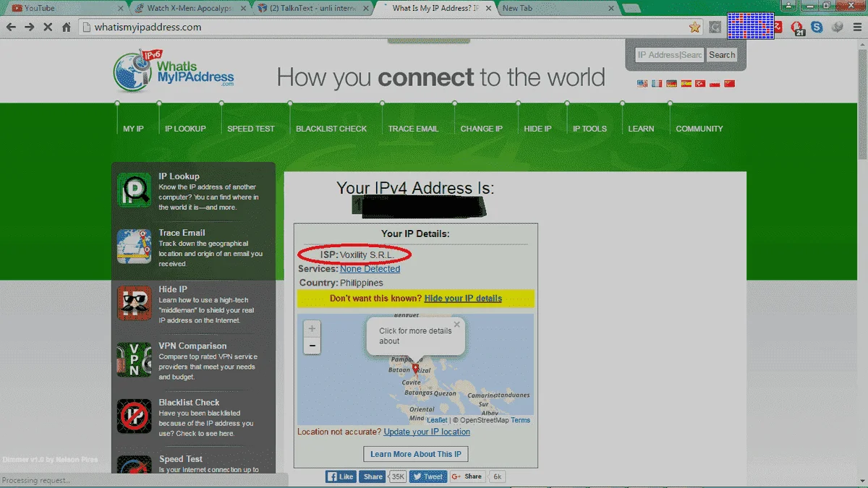
Task: Open the LEARN nav menu
Action: (x=641, y=129)
